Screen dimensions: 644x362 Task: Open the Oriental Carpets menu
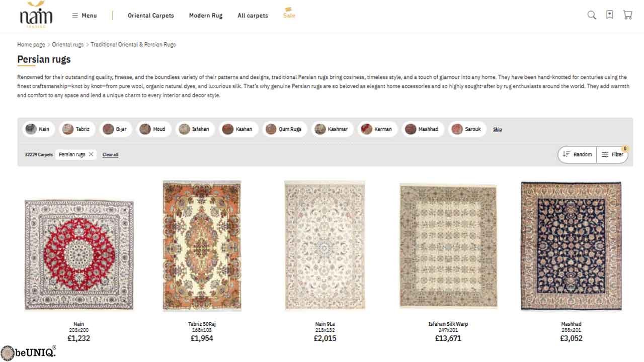point(150,16)
